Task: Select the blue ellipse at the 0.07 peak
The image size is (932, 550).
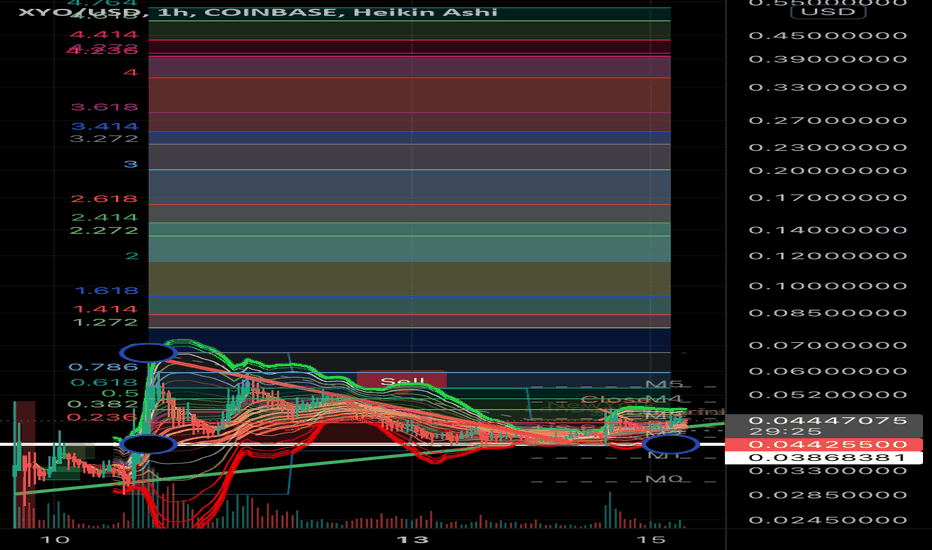Action: click(148, 353)
